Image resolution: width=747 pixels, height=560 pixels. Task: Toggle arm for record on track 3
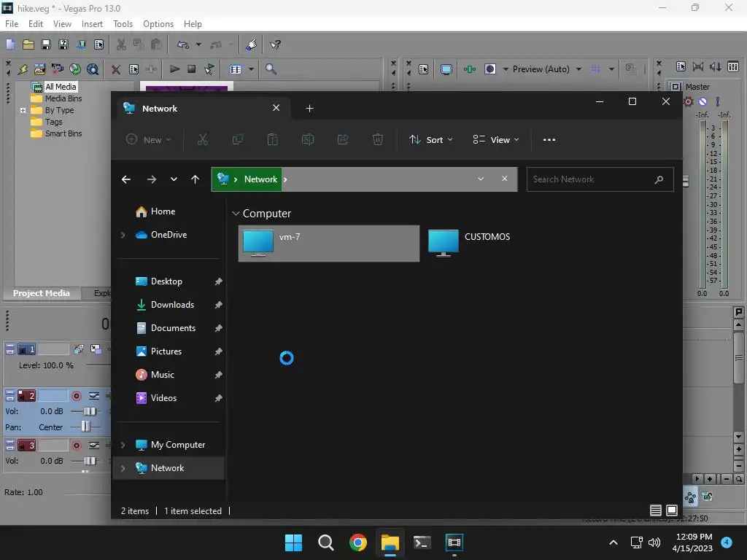coord(76,446)
